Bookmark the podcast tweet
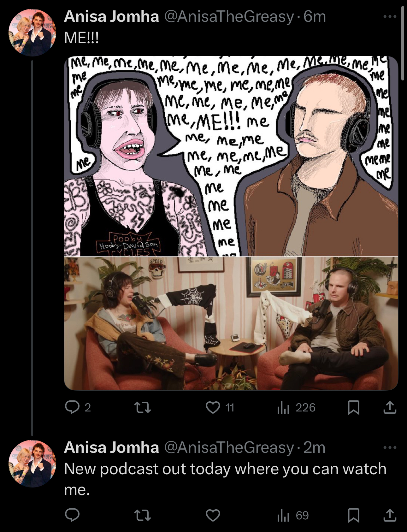This screenshot has width=407, height=532. pyautogui.click(x=353, y=515)
